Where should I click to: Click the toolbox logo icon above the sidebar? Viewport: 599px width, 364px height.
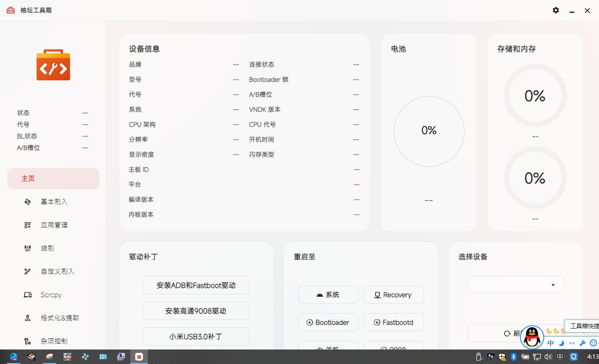53,65
